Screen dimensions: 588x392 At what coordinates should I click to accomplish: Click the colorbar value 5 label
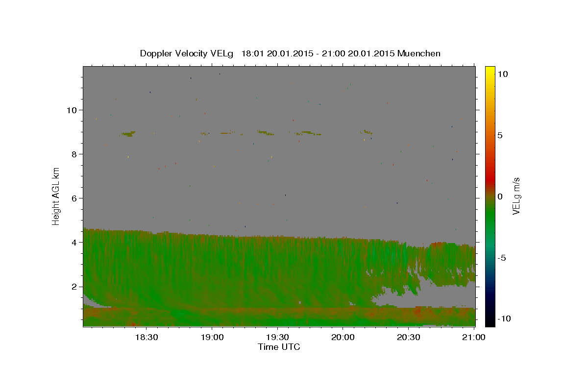tap(500, 135)
